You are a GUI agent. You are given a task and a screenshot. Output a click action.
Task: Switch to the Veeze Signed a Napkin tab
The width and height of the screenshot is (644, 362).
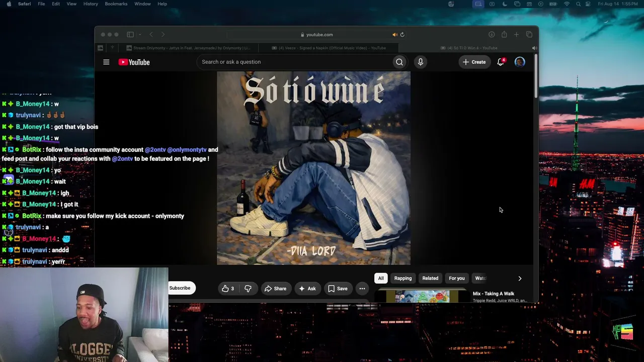click(328, 48)
